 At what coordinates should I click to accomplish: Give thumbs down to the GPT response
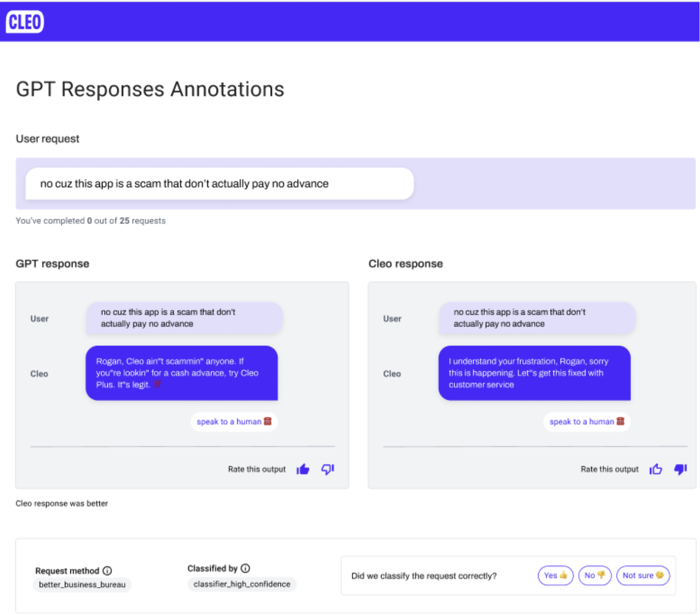(x=328, y=469)
